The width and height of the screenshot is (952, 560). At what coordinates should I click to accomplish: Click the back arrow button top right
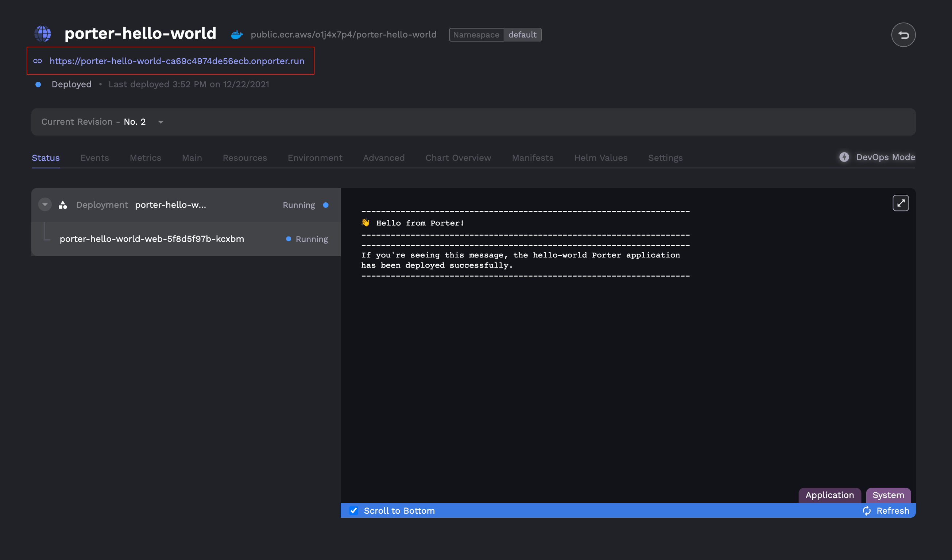(903, 35)
